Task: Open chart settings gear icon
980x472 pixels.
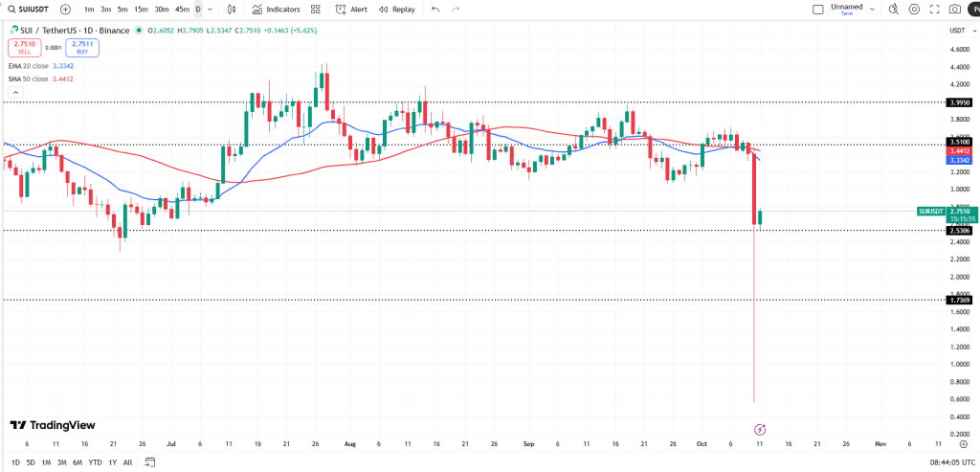Action: 914,9
